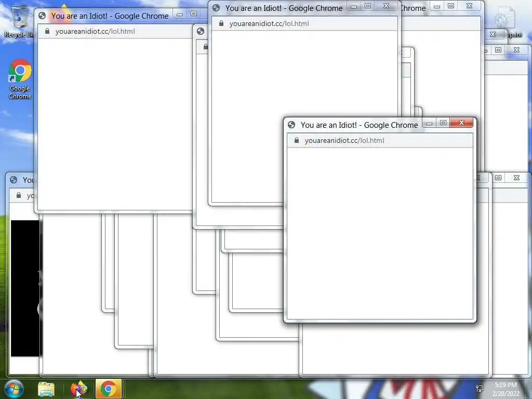Viewport: 532px width, 399px height.
Task: Close the active window using red X
Action: click(461, 123)
